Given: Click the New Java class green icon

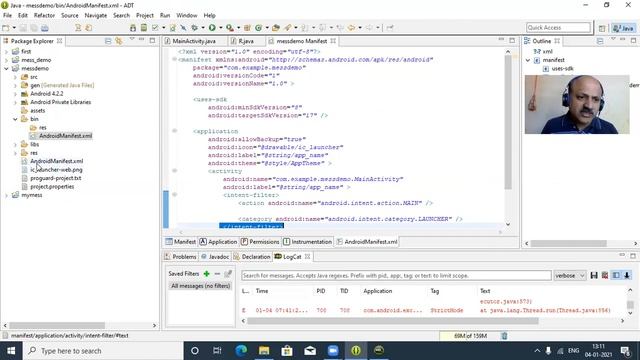Looking at the screenshot, I should point(258,28).
